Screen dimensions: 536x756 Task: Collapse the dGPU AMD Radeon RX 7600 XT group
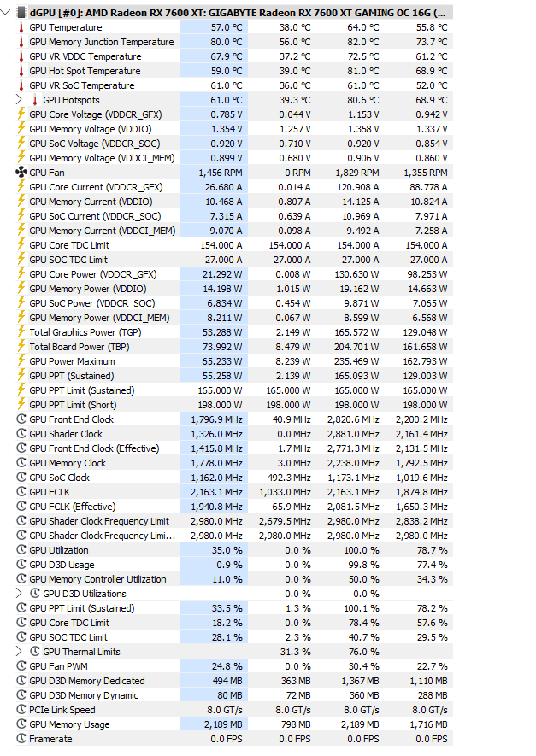[x=5, y=12]
